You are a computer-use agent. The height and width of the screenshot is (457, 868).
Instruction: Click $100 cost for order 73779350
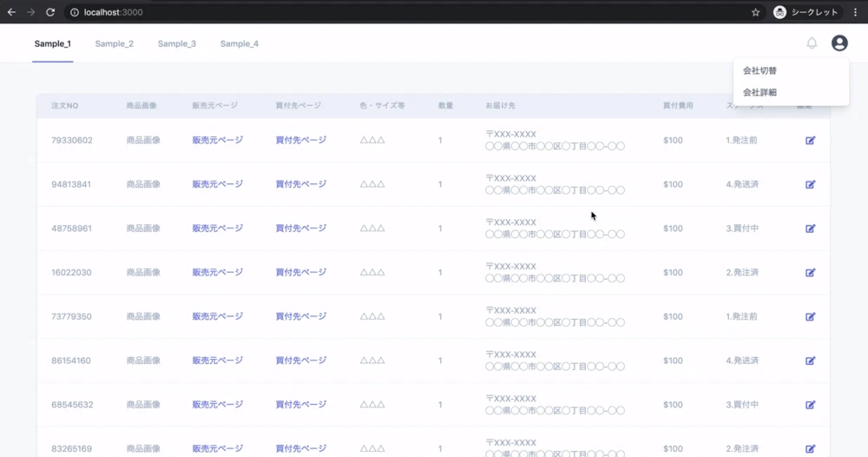674,316
